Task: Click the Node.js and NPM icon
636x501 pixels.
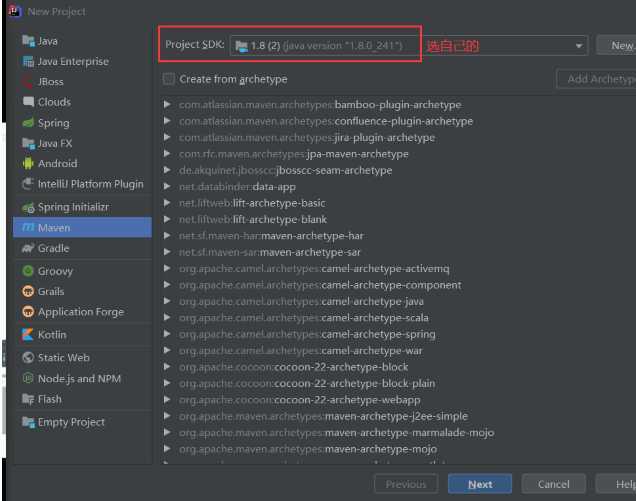Action: pyautogui.click(x=28, y=378)
